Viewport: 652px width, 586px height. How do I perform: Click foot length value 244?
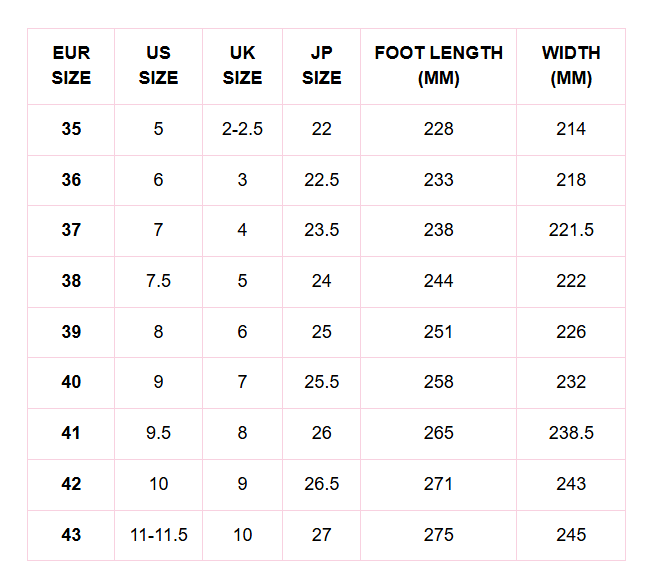point(438,281)
